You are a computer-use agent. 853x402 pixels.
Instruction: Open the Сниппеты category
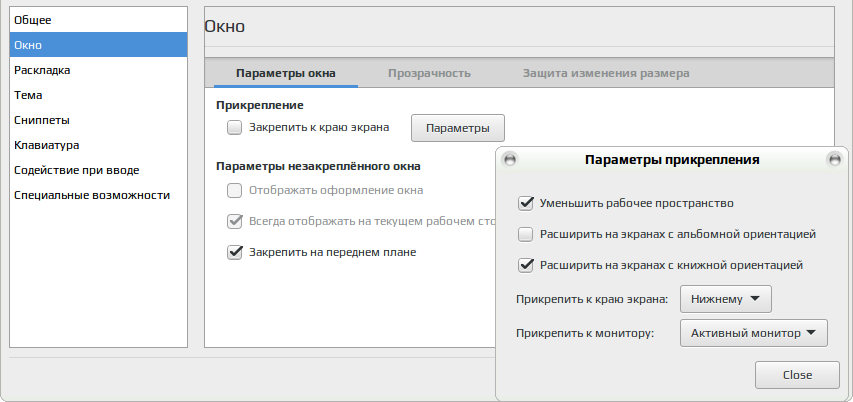pyautogui.click(x=98, y=120)
